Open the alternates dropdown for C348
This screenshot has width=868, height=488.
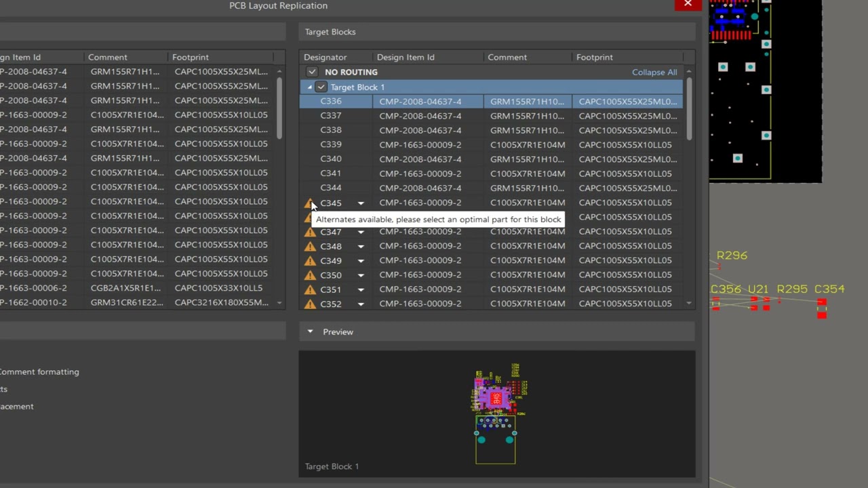361,246
